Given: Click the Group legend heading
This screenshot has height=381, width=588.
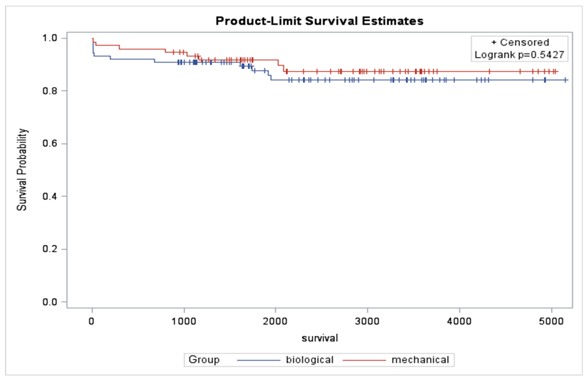Looking at the screenshot, I should point(204,360).
